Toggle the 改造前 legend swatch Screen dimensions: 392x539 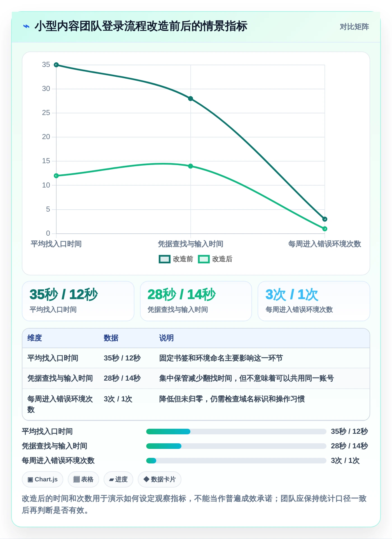pyautogui.click(x=165, y=259)
